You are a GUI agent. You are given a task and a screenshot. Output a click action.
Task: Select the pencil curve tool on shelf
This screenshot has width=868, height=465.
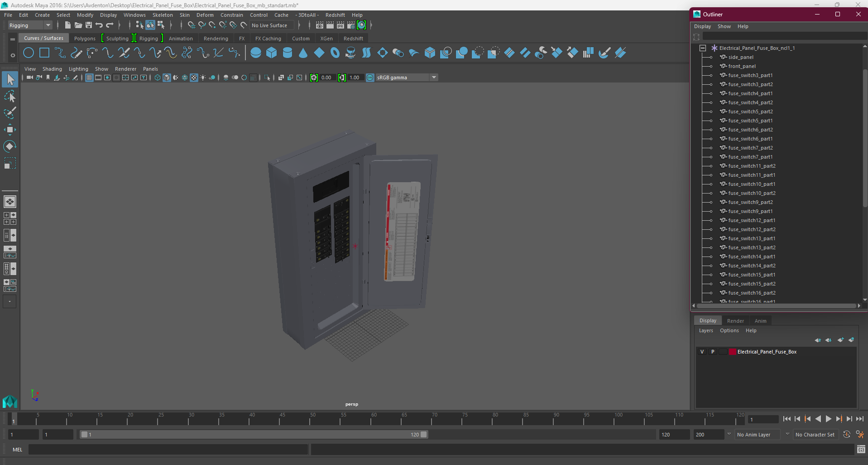tap(76, 53)
